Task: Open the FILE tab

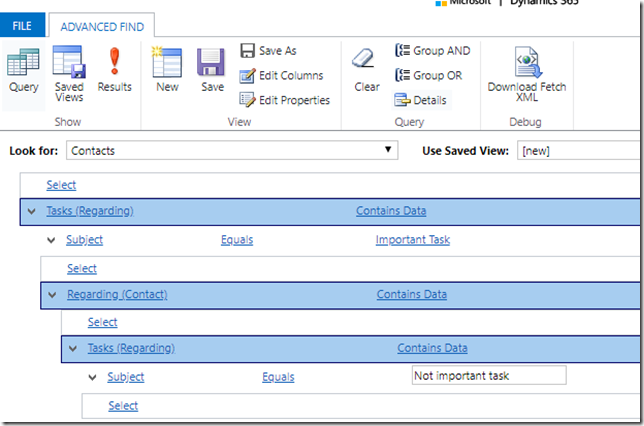Action: coord(22,26)
